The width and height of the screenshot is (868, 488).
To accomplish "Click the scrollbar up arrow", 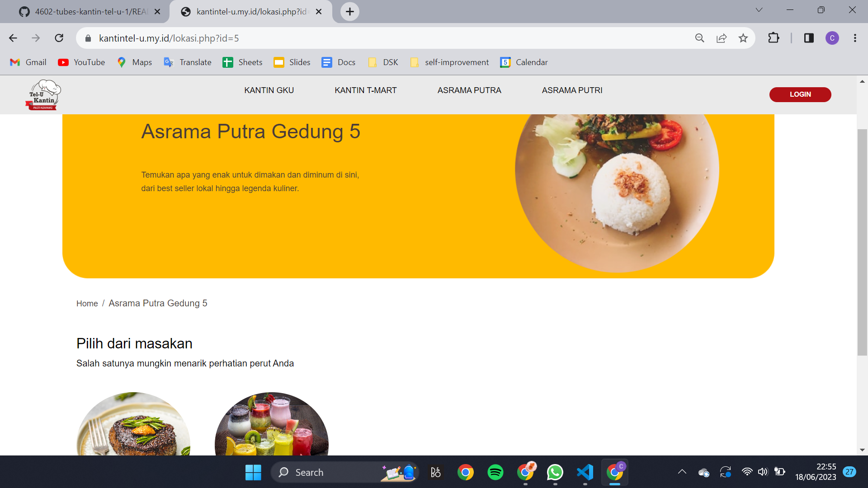I will 862,81.
